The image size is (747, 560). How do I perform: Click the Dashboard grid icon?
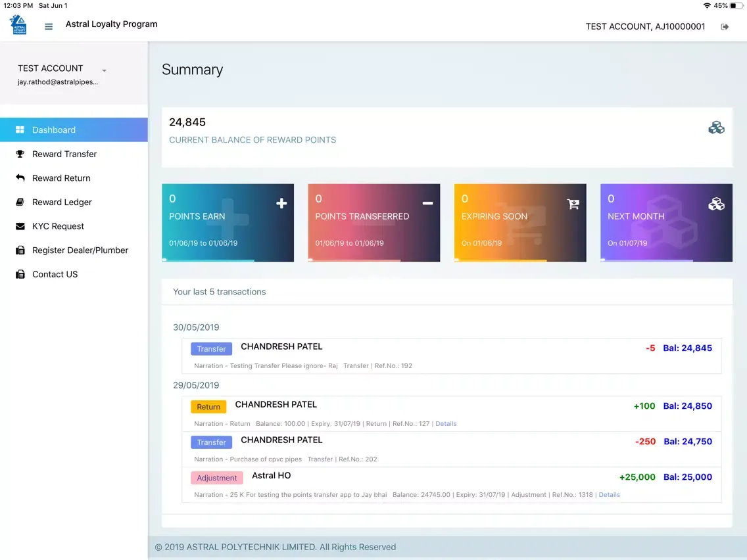coord(20,129)
